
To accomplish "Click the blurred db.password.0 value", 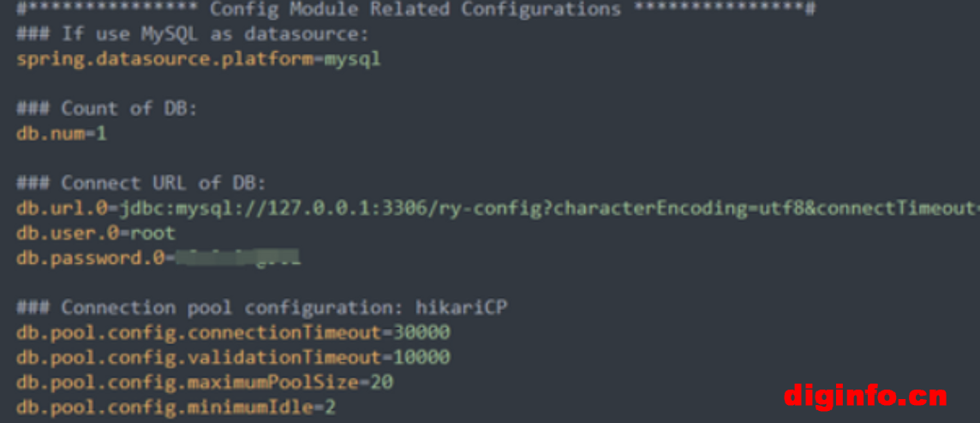I will pyautogui.click(x=237, y=258).
